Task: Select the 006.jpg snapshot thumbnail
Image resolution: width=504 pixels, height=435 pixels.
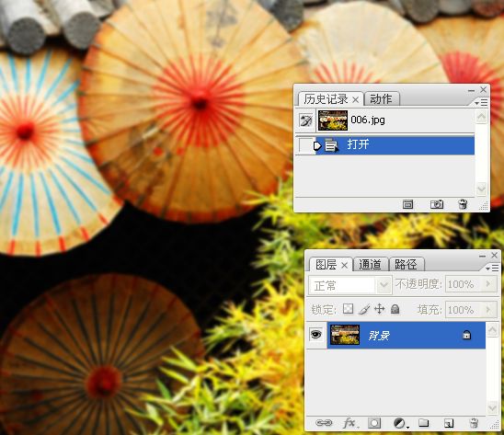Action: (x=333, y=120)
